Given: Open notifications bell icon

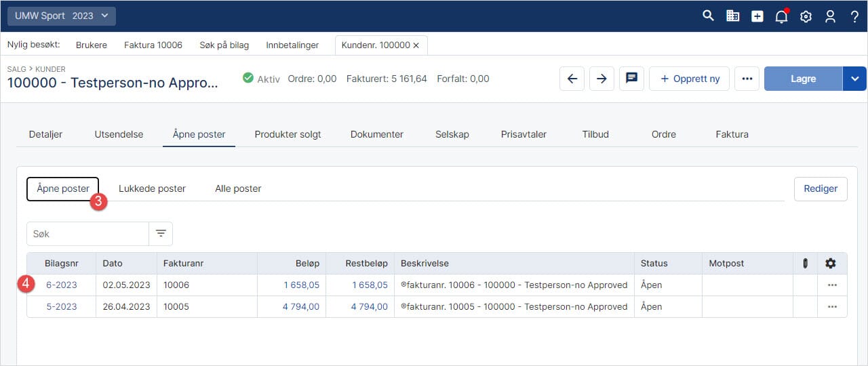Looking at the screenshot, I should (x=781, y=17).
